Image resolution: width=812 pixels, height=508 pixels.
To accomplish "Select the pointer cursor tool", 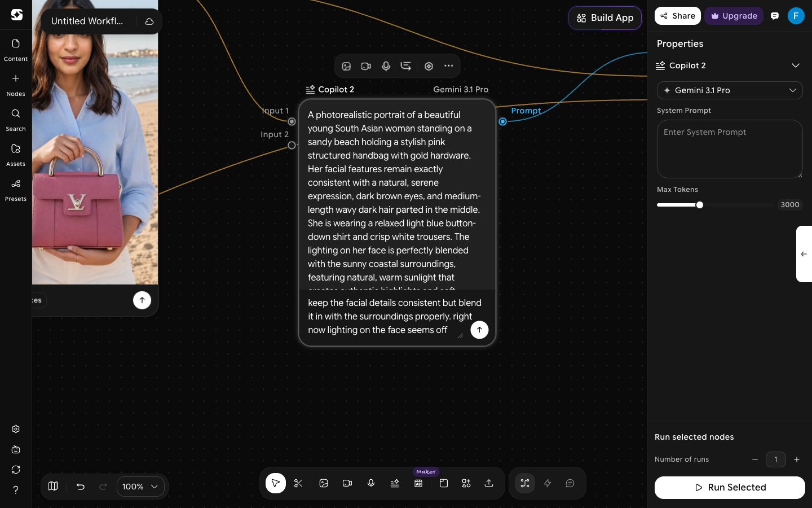I will [x=276, y=483].
